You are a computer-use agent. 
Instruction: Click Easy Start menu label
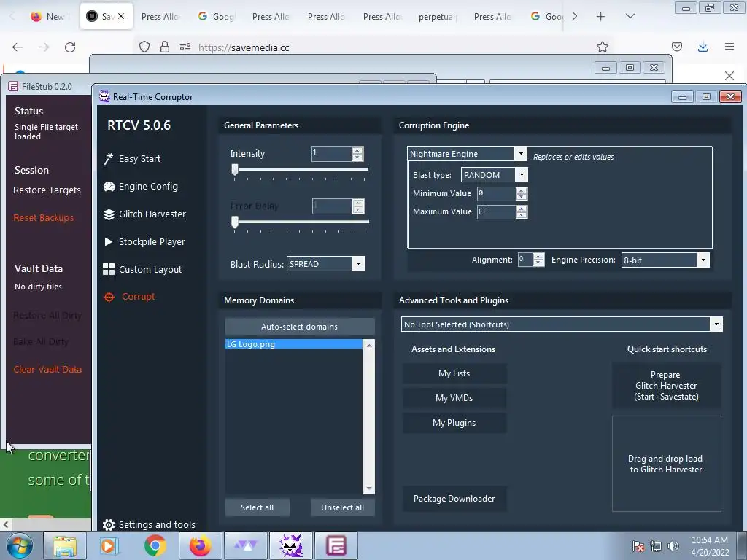139,158
